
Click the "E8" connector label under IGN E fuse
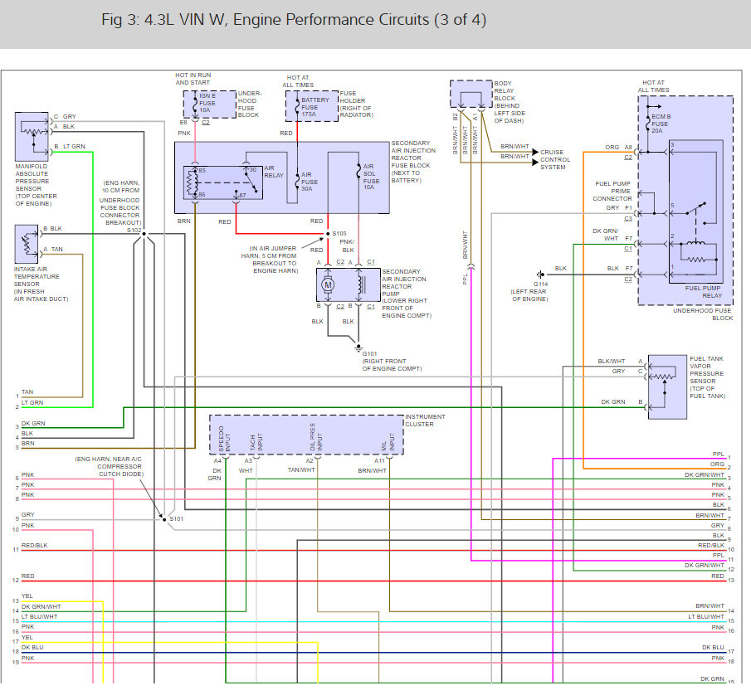click(183, 123)
